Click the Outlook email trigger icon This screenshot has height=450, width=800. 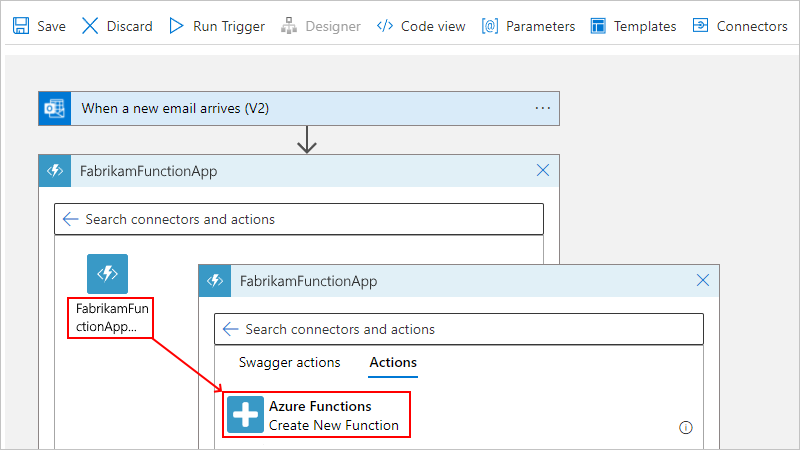coord(54,108)
